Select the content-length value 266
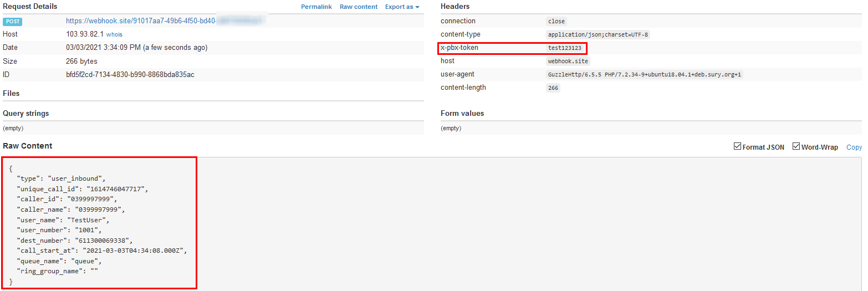This screenshot has height=291, width=868. (x=553, y=88)
